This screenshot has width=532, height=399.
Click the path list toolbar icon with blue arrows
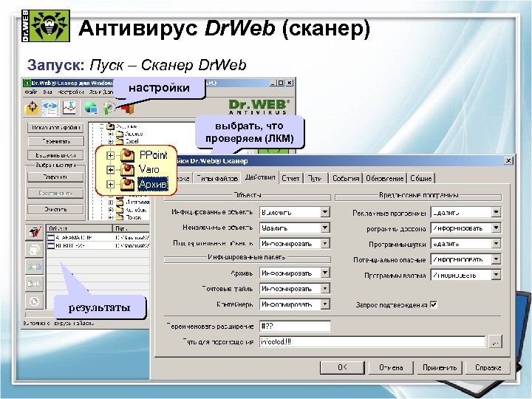tap(50, 108)
